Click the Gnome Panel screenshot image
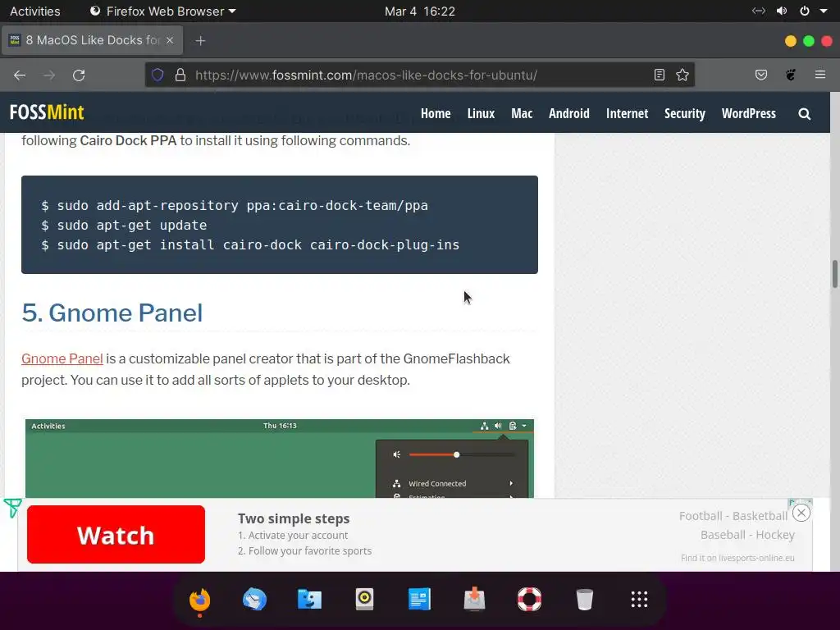The image size is (840, 630). 280,459
